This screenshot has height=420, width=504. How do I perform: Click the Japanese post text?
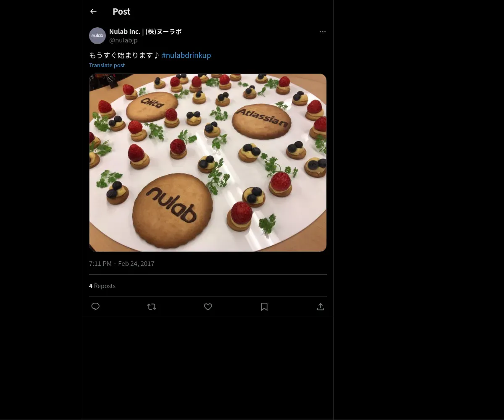point(124,55)
